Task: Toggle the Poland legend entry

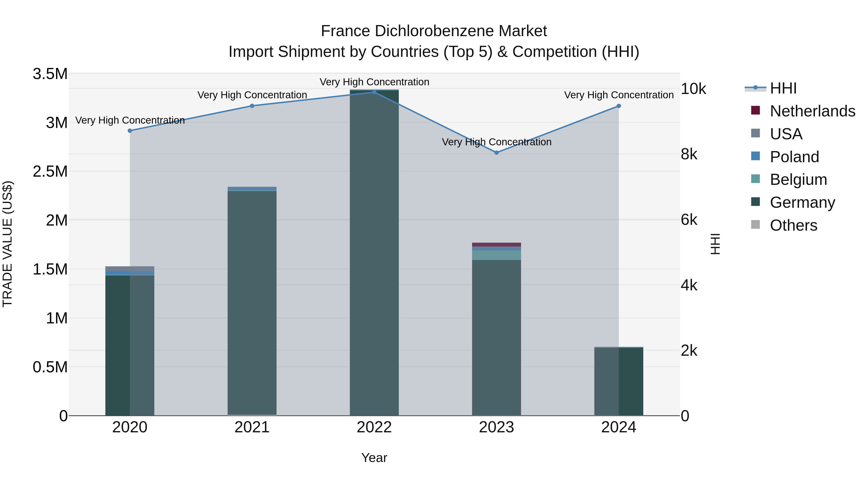Action: pos(785,157)
